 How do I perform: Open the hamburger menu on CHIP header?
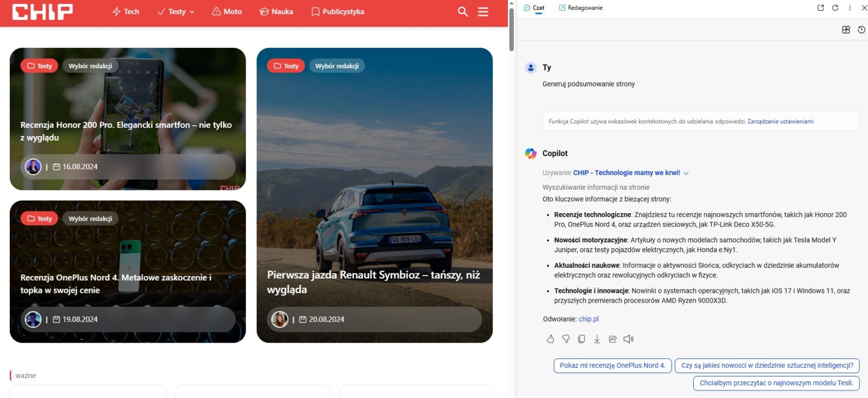click(483, 11)
